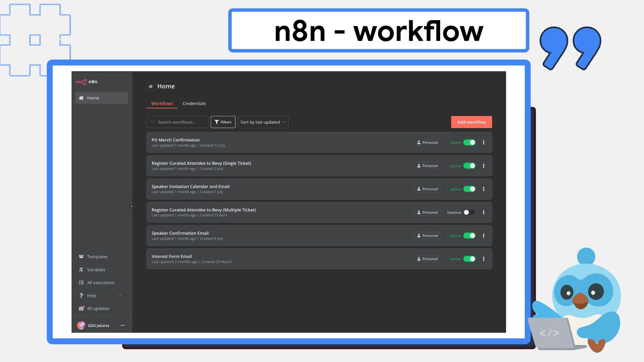Image resolution: width=644 pixels, height=362 pixels.
Task: Click the Add workflow button
Action: point(472,122)
